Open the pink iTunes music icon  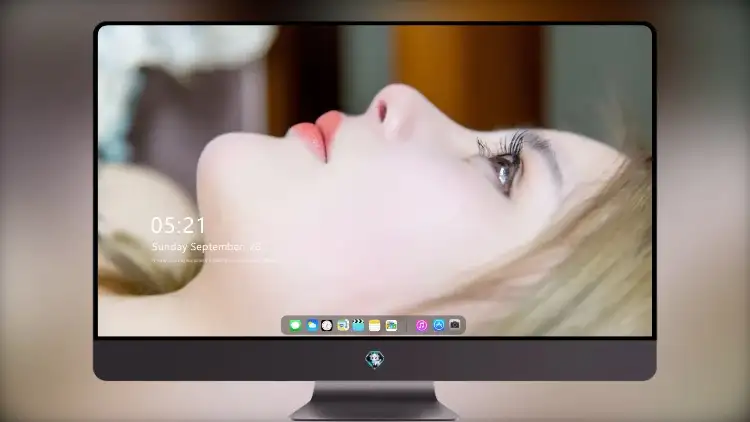click(421, 325)
